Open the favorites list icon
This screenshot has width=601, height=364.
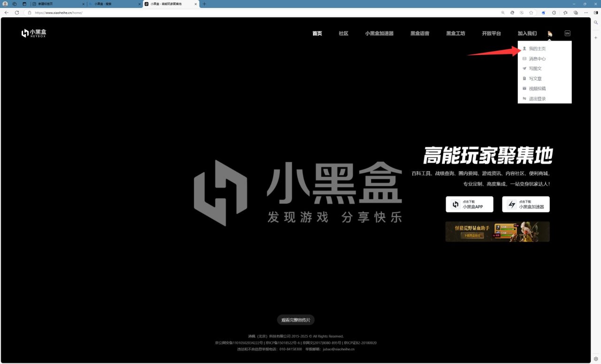[x=565, y=13]
